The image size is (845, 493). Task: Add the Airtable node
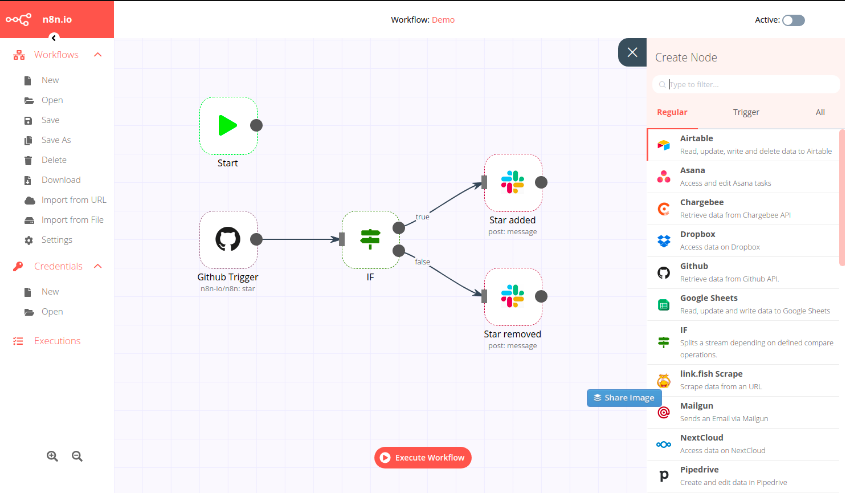pos(743,144)
